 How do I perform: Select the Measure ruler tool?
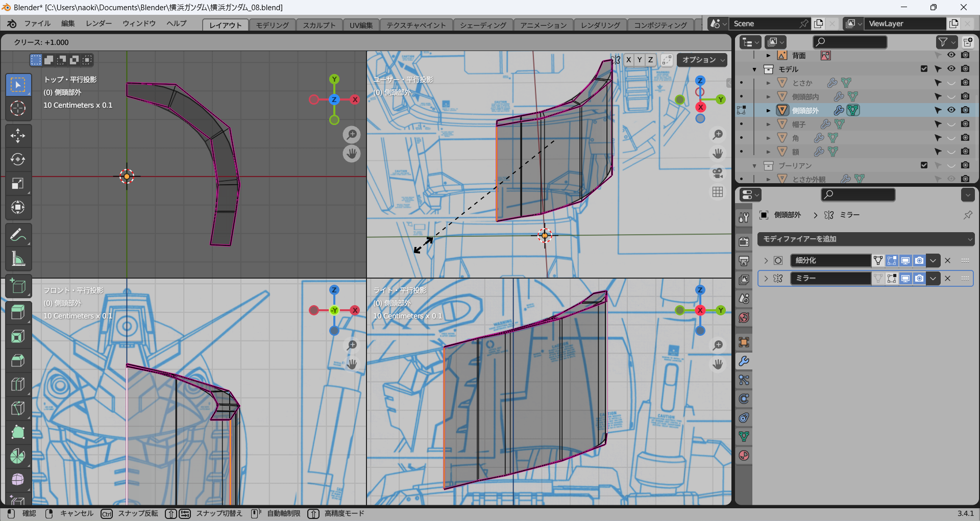coord(18,259)
